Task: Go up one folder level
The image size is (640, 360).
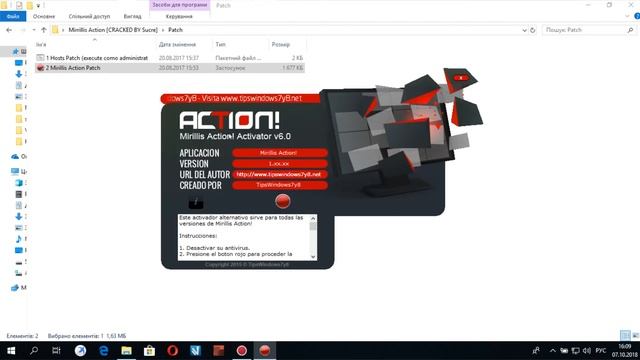Action: pyautogui.click(x=44, y=30)
